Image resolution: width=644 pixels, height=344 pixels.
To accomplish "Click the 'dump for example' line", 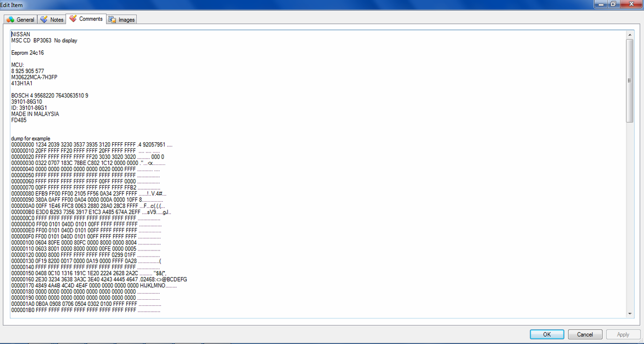I will (31, 138).
